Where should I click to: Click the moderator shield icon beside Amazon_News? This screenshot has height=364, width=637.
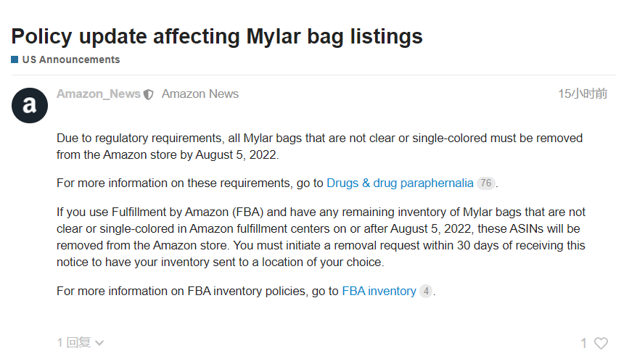click(149, 94)
